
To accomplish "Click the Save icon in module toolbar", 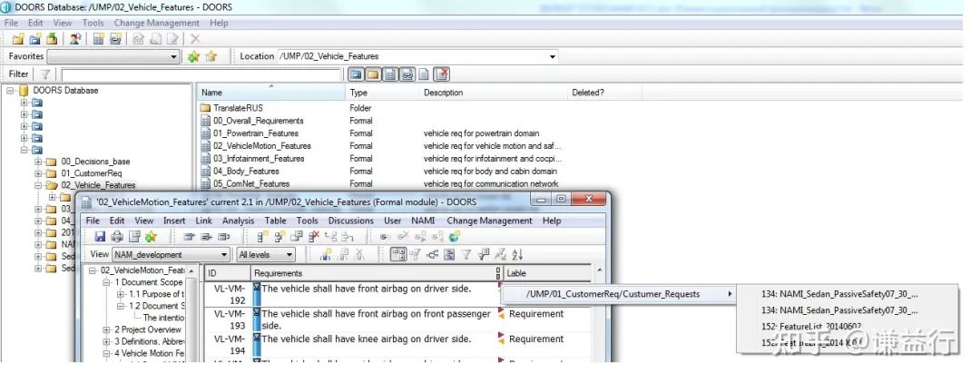I will pos(101,237).
